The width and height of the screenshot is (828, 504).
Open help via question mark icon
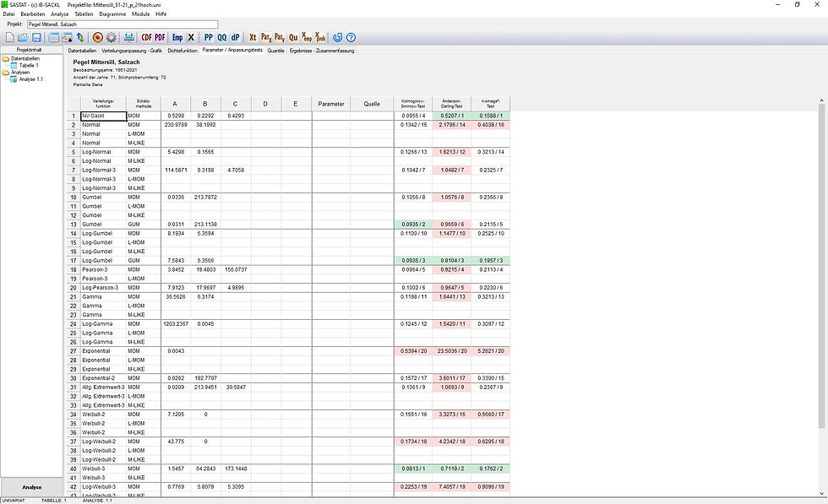coord(351,37)
